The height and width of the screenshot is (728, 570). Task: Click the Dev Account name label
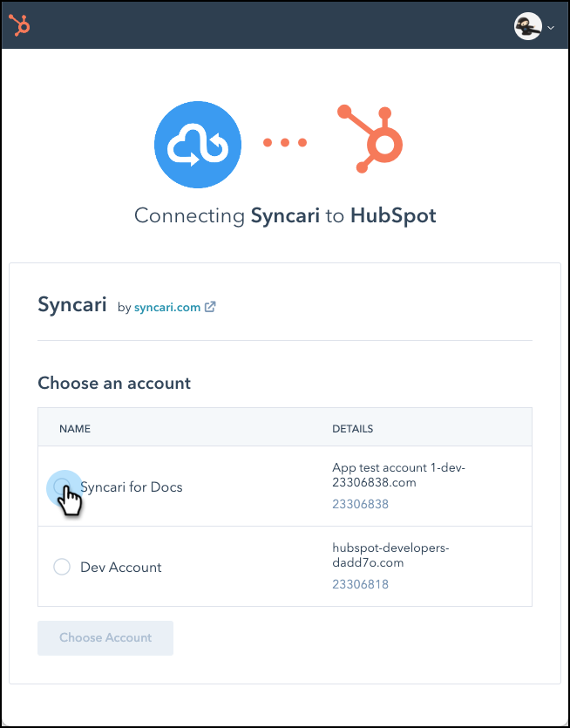pos(120,568)
